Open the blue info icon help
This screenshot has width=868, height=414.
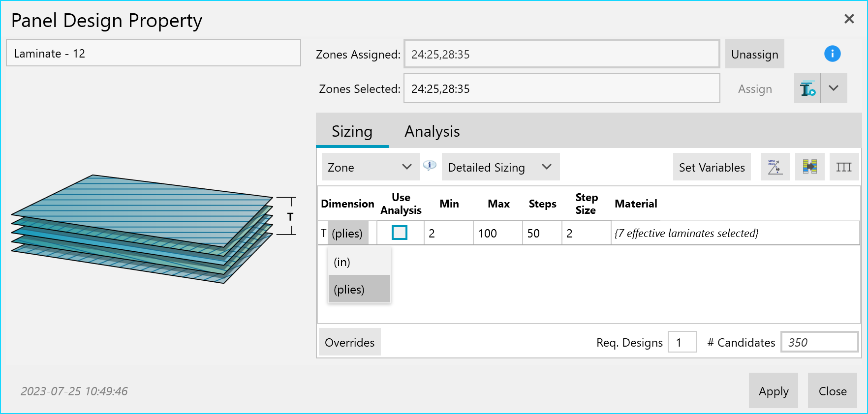(832, 54)
